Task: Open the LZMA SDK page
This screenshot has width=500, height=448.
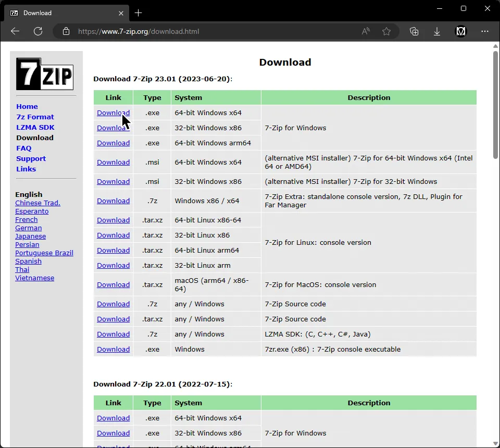Action: coord(35,127)
